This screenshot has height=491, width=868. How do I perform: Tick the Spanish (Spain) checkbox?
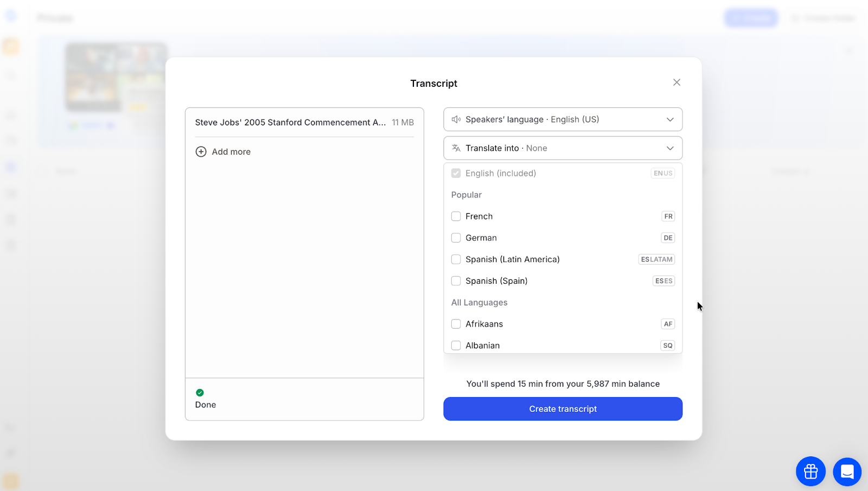(x=456, y=281)
